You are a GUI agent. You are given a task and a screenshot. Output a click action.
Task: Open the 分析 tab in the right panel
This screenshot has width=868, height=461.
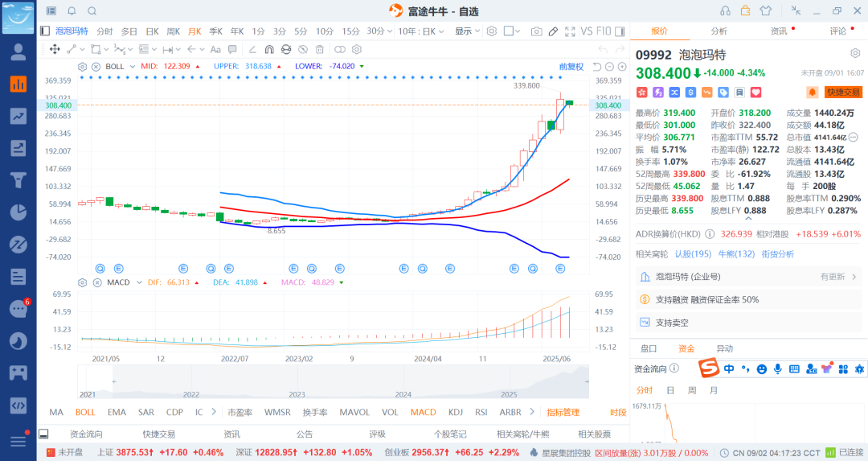point(719,31)
